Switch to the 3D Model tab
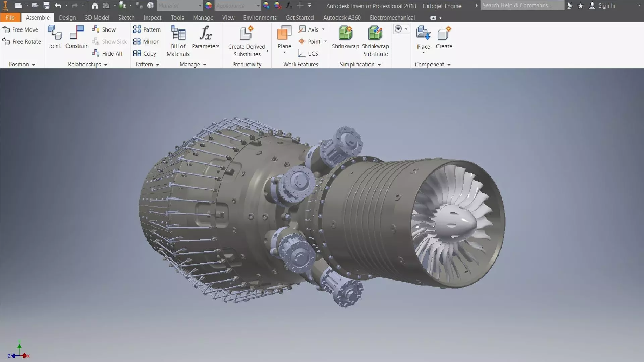This screenshot has width=644, height=362. 97,18
